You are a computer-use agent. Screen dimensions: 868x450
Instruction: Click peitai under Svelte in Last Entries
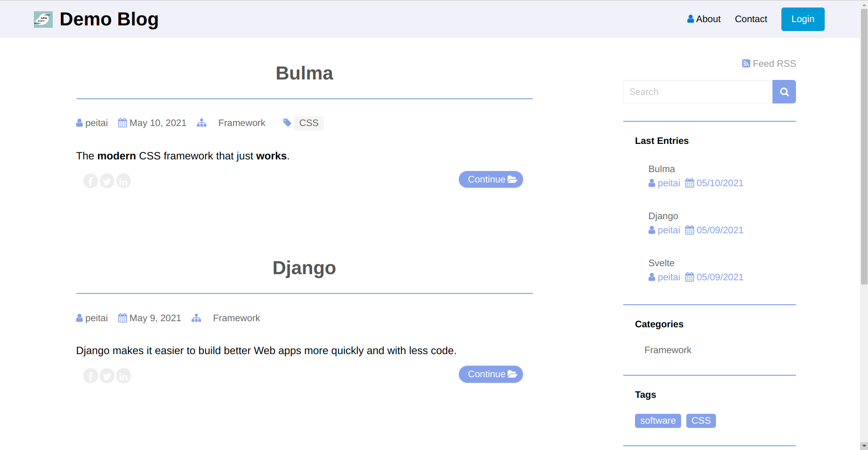[x=669, y=277]
